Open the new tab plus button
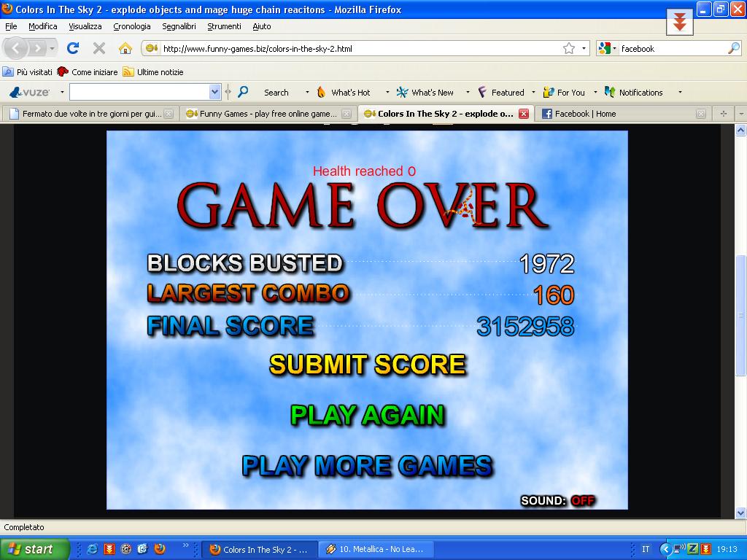The height and width of the screenshot is (560, 747). click(724, 114)
